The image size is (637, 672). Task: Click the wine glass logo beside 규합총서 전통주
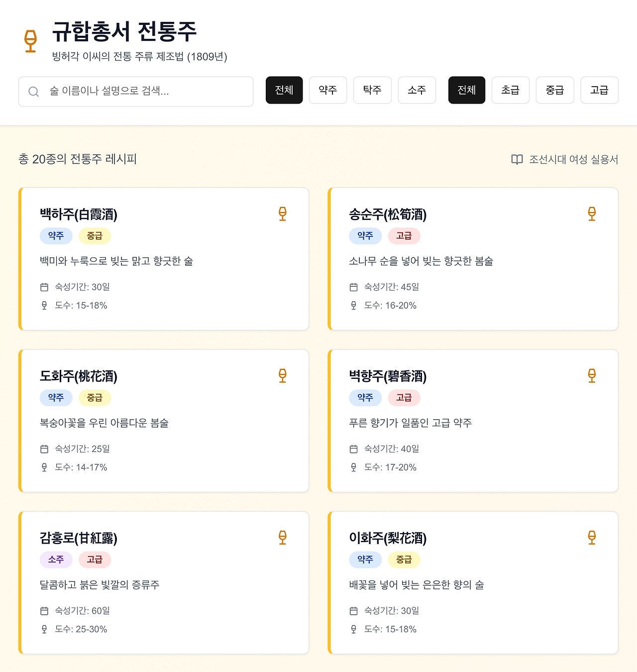31,41
